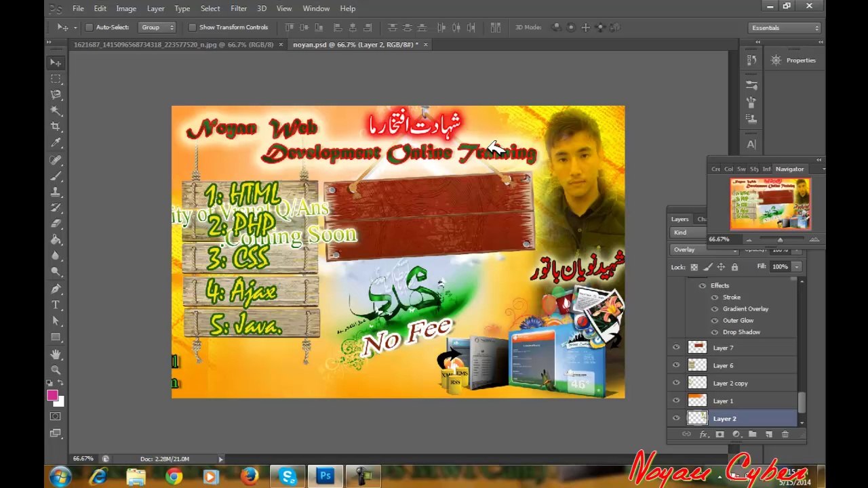Select the Dodge tool
The image size is (868, 488).
coord(56,272)
